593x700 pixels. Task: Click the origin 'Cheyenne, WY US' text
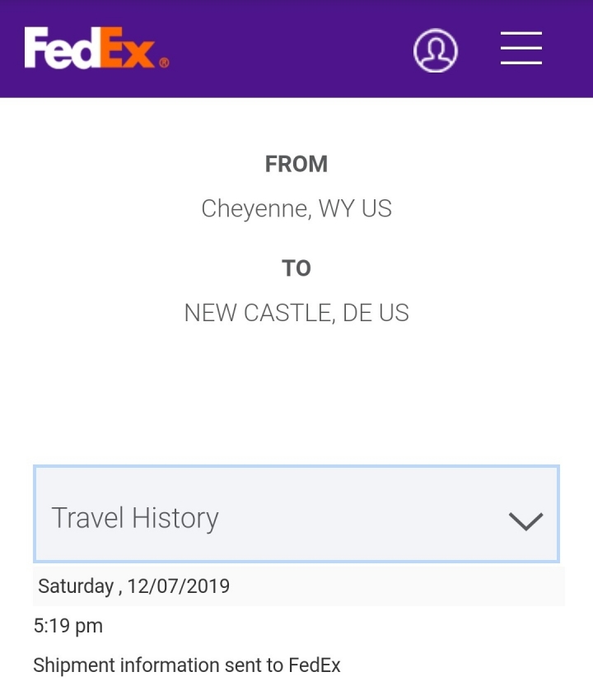296,208
